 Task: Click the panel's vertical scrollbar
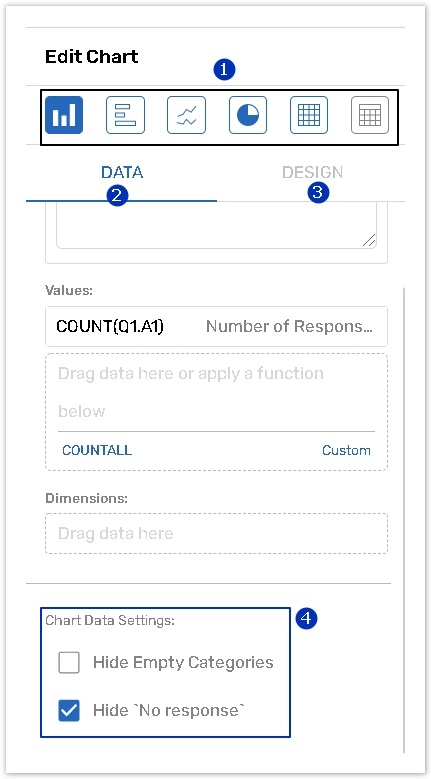(x=404, y=519)
